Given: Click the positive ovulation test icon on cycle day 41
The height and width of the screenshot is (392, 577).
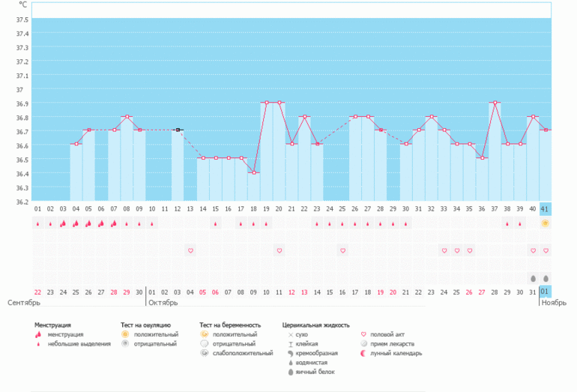Looking at the screenshot, I should coord(546,223).
